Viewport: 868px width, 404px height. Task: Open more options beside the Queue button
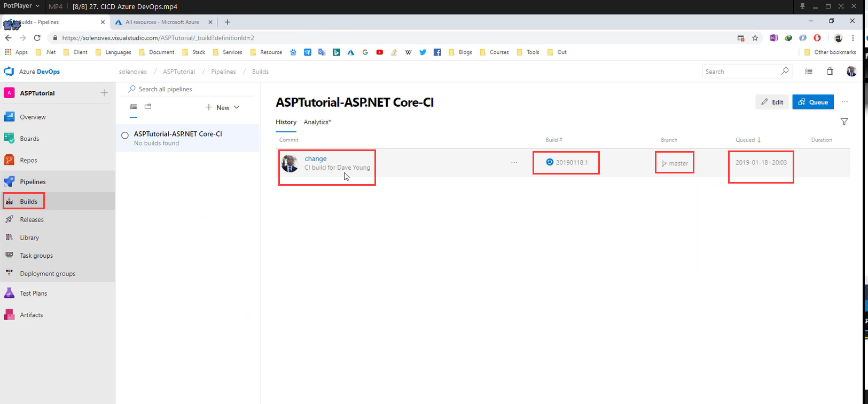(844, 102)
